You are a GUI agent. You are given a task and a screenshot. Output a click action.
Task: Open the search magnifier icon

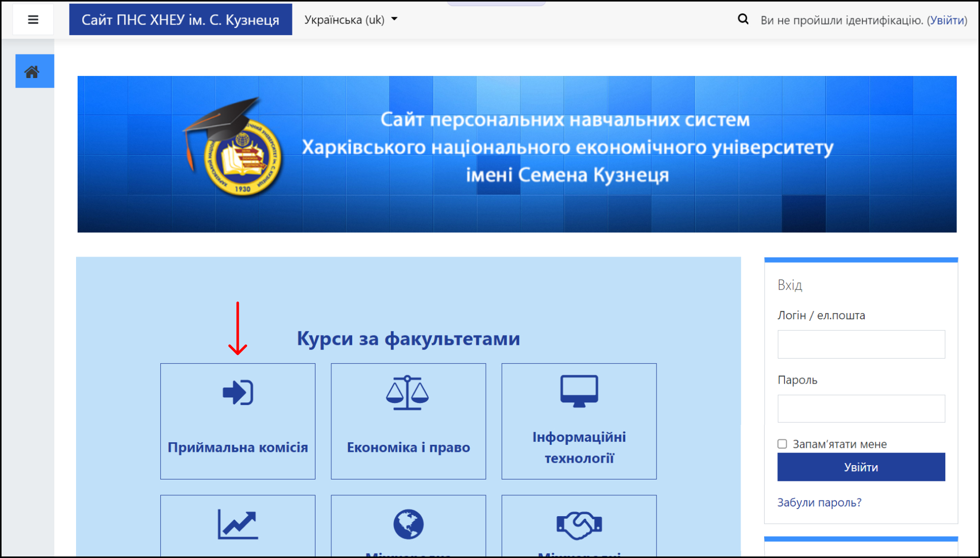(x=743, y=19)
